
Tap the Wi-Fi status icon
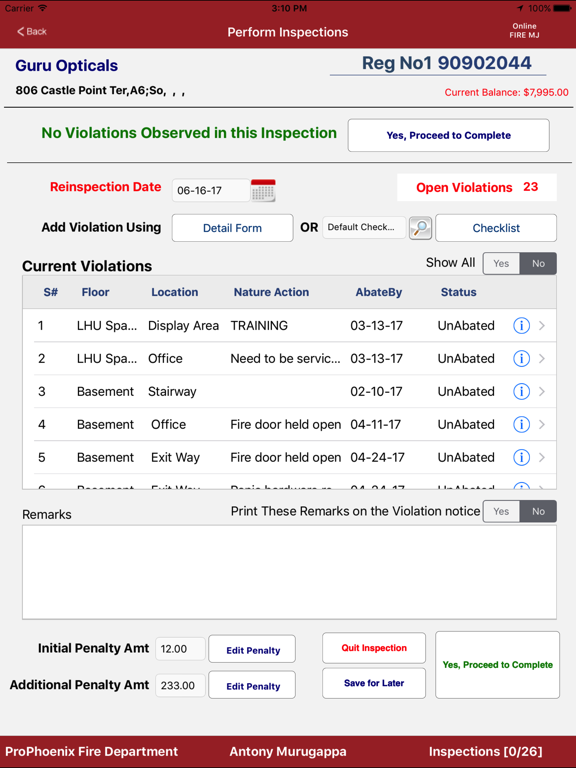(43, 8)
